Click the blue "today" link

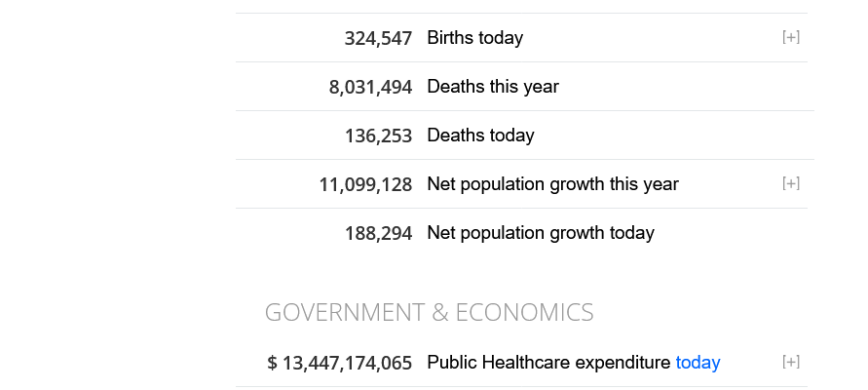pyautogui.click(x=698, y=363)
